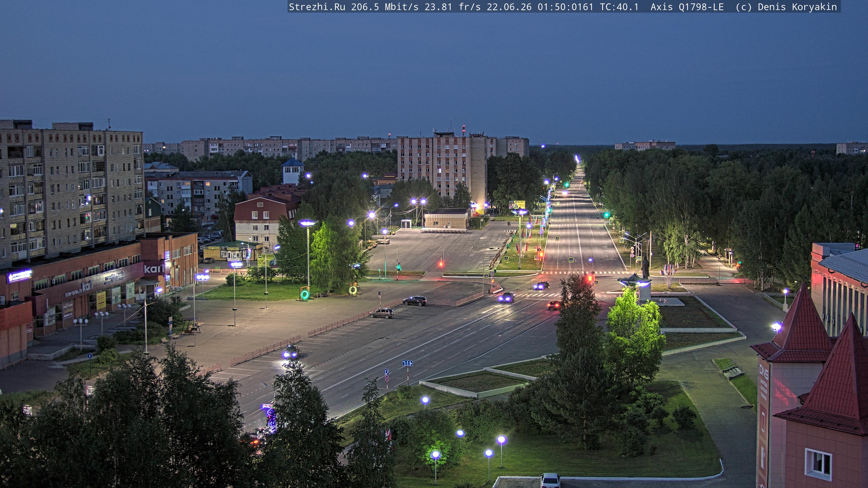Click the Axis Q1798-LE camera model text
Image resolution: width=868 pixels, height=488 pixels.
pos(687,7)
